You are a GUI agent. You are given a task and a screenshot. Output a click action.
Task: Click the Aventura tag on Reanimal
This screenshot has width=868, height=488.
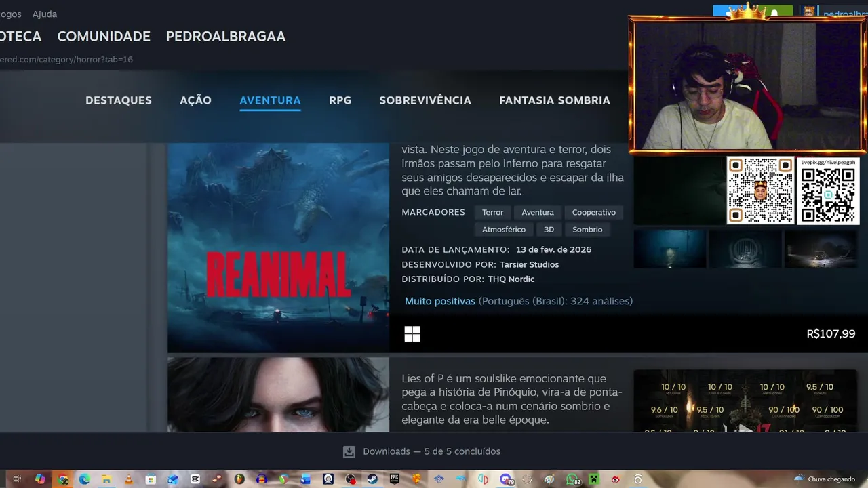538,212
